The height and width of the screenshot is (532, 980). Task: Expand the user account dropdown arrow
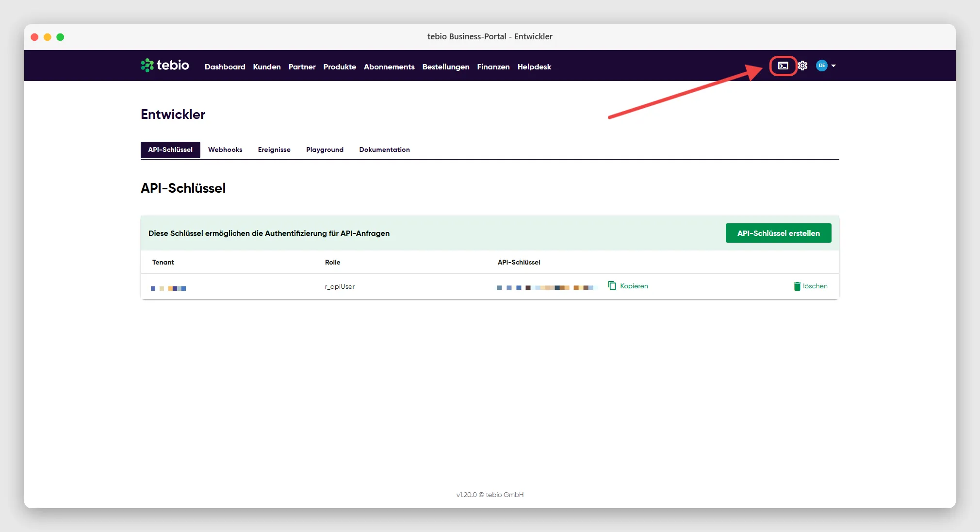coord(833,66)
